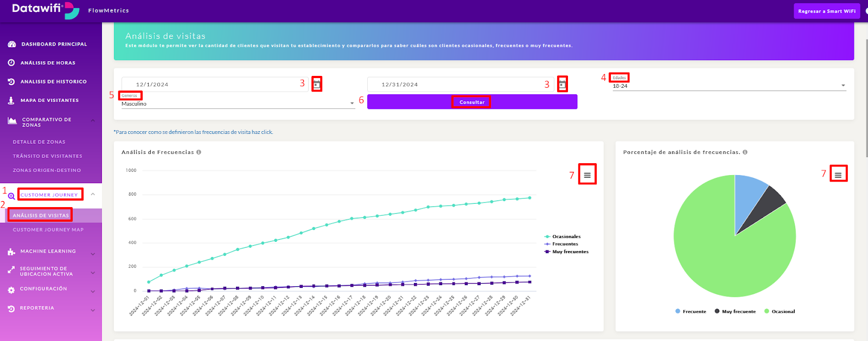868x341 pixels.
Task: Click the magnifier icon beside Customer Journey
Action: 11,196
